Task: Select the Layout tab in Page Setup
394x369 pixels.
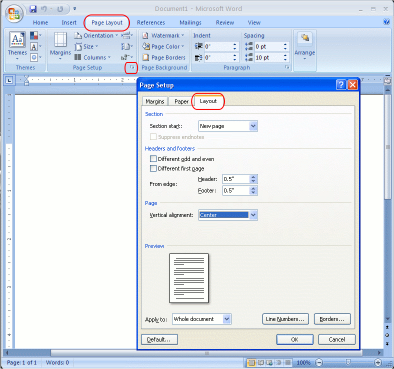Action: 208,101
